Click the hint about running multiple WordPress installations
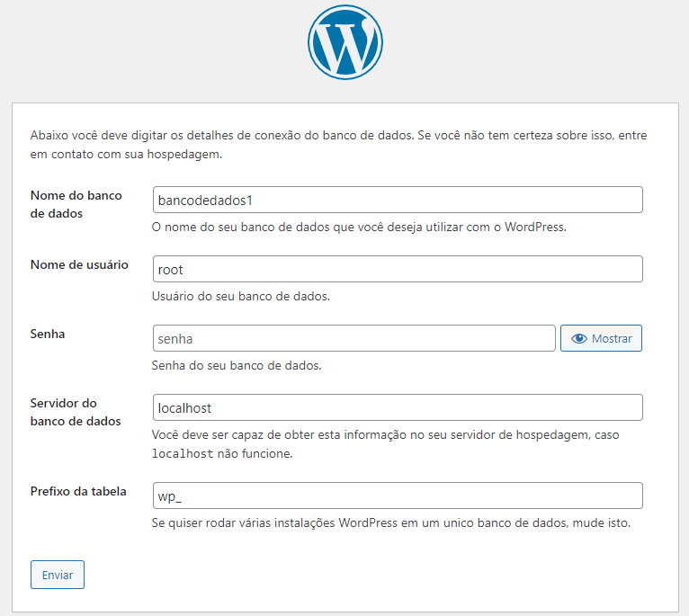The width and height of the screenshot is (689, 616). [x=391, y=522]
